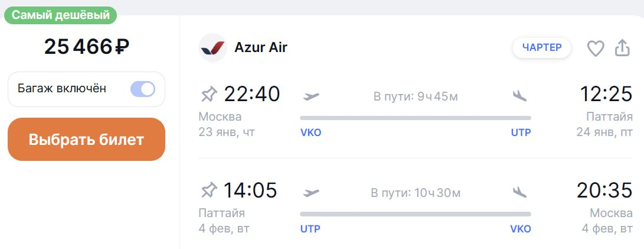Click the "Самый дешёвый" green label
The width and height of the screenshot is (644, 249).
point(61,16)
